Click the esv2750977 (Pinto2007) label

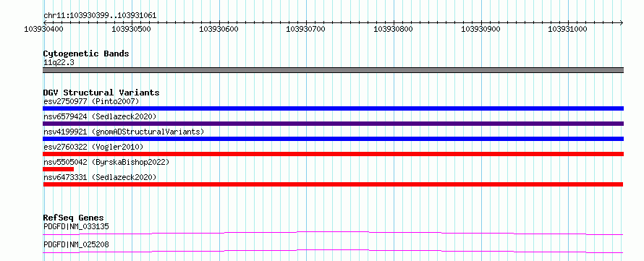(91, 101)
